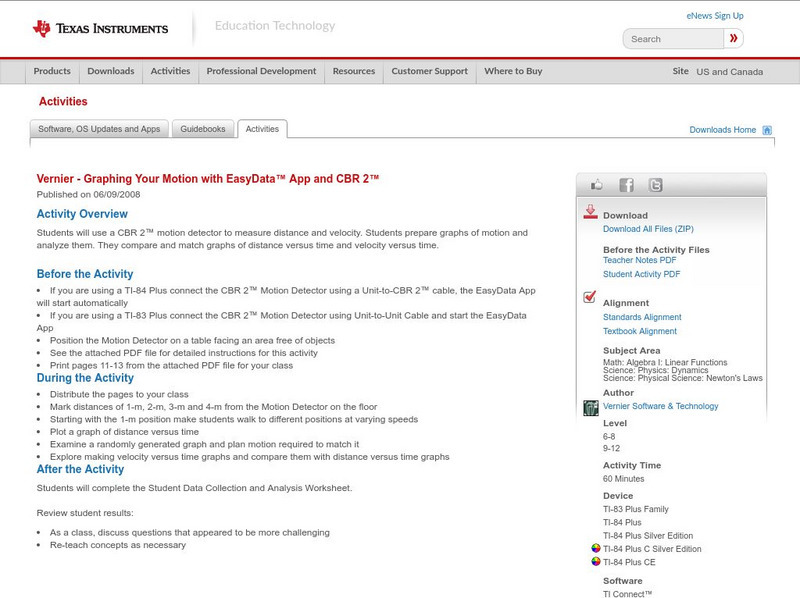Go to Downloads Home link
The width and height of the screenshot is (800, 598).
pyautogui.click(x=722, y=130)
